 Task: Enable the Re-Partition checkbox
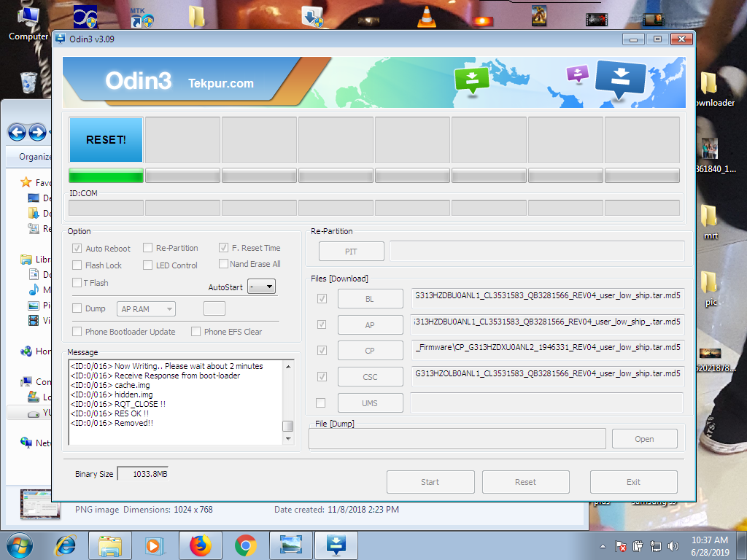tap(147, 248)
